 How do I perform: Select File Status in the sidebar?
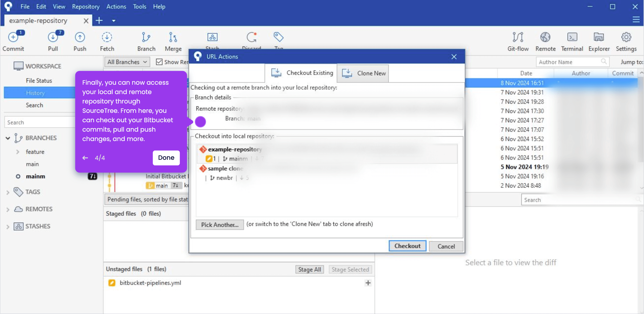click(x=39, y=80)
